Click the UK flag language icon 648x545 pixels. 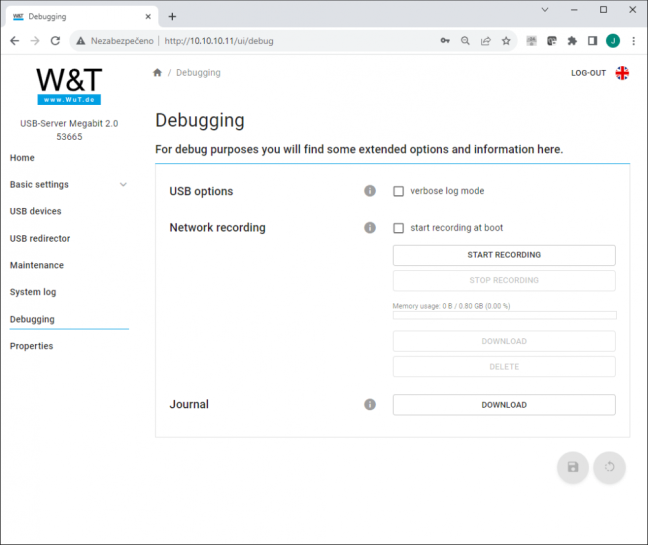pos(622,73)
